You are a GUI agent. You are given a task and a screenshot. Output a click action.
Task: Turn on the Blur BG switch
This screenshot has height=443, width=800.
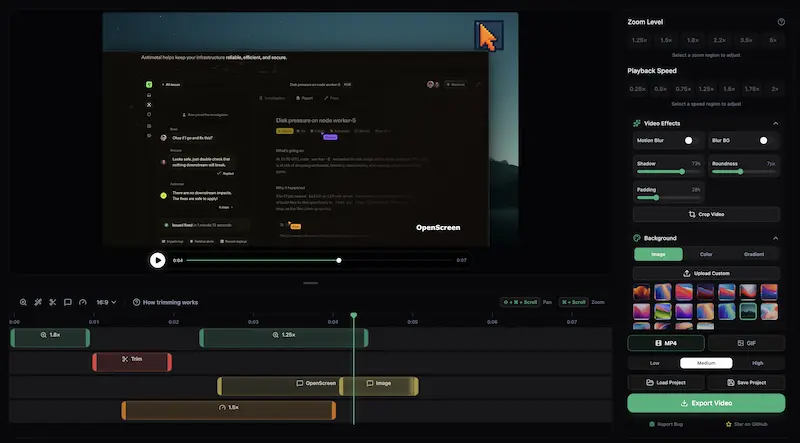[765, 141]
